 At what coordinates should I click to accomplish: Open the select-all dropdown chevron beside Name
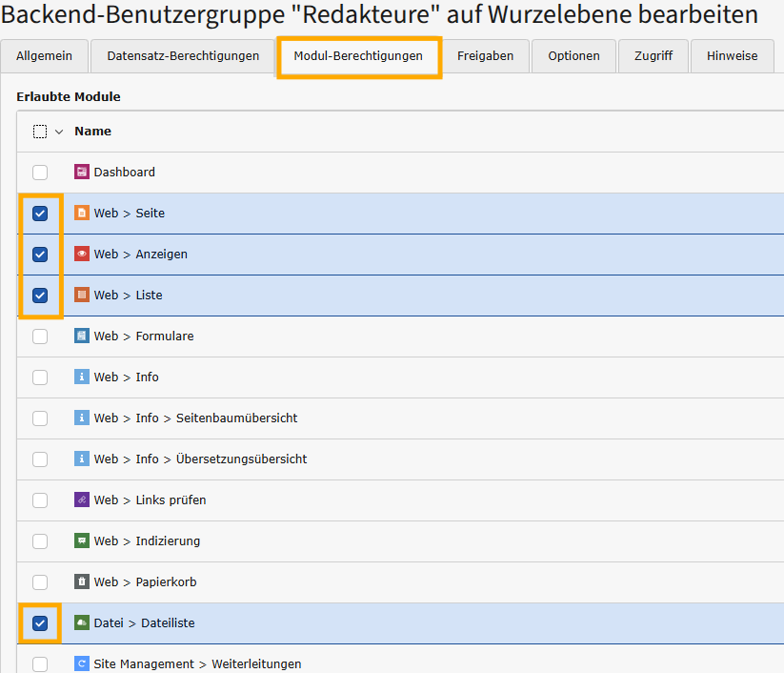tap(59, 132)
